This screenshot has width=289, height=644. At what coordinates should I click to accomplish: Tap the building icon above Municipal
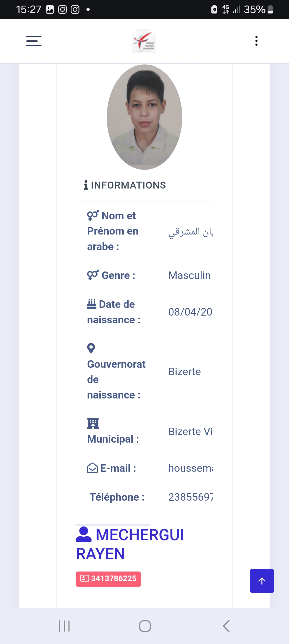pyautogui.click(x=93, y=423)
